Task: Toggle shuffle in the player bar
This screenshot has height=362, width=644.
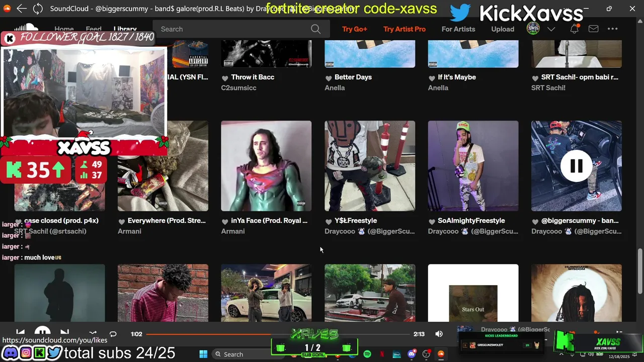Action: pos(93,333)
